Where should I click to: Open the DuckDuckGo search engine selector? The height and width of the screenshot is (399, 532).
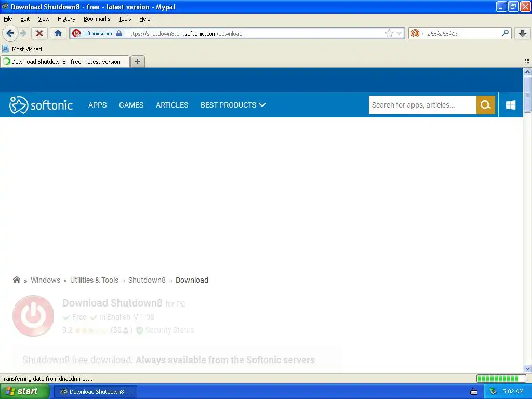pos(417,33)
